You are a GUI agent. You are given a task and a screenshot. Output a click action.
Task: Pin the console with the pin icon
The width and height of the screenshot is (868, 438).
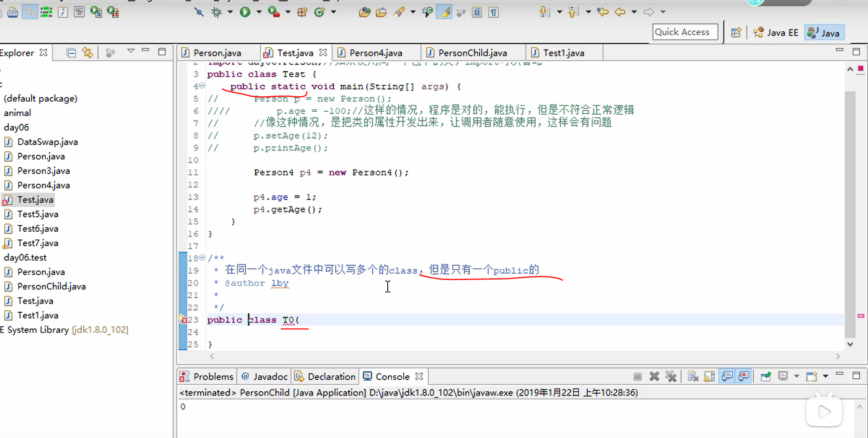765,376
